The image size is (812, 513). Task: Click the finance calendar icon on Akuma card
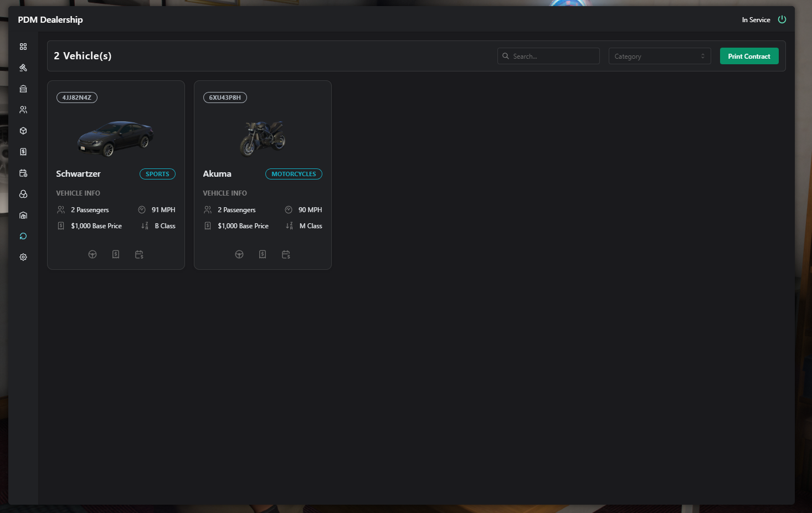click(286, 254)
